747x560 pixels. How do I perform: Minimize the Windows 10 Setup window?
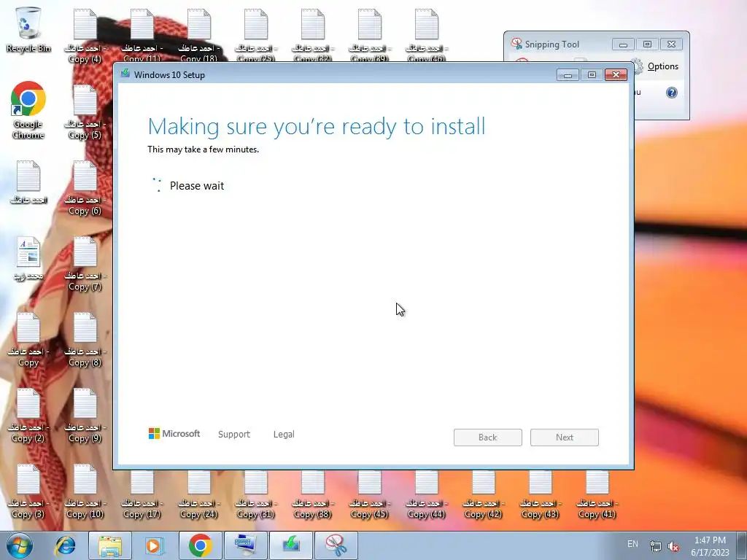click(x=568, y=75)
